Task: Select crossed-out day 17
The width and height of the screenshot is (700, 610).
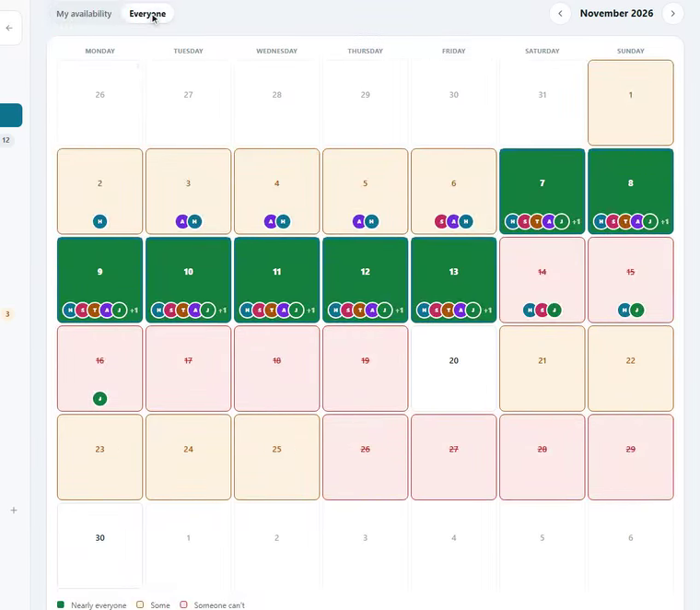Action: (x=189, y=369)
